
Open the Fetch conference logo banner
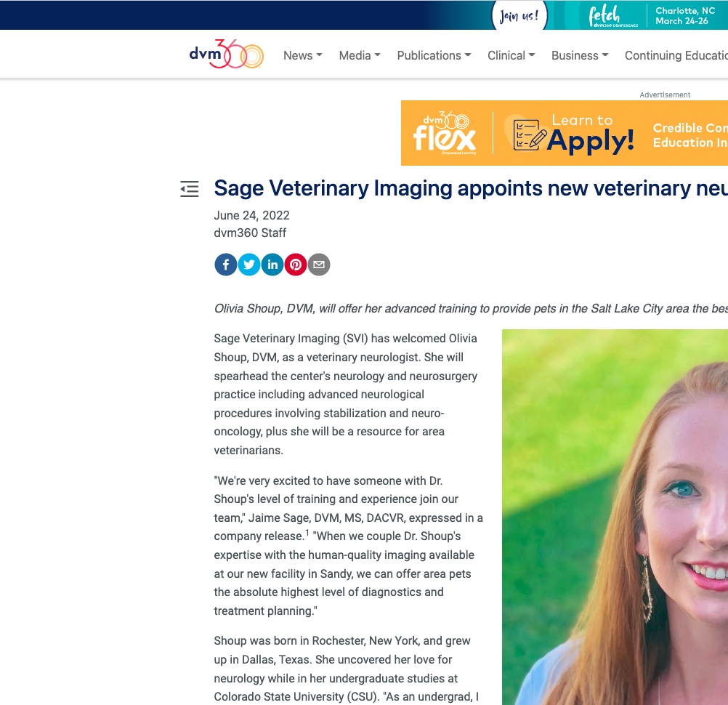[612, 16]
